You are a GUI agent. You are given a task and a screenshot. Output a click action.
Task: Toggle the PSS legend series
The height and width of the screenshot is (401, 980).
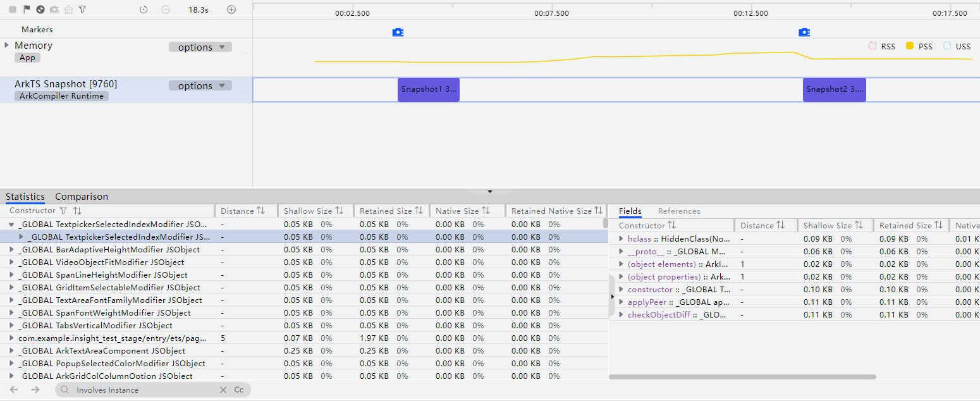[x=919, y=46]
